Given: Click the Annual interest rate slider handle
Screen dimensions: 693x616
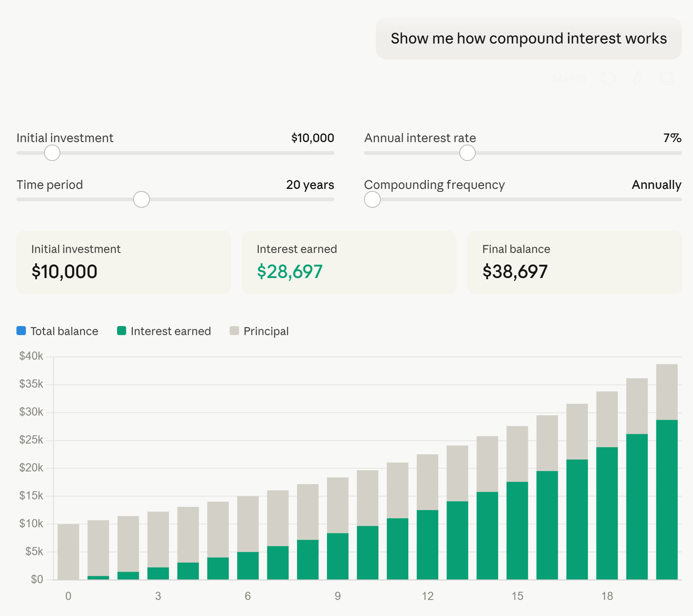Looking at the screenshot, I should click(467, 153).
